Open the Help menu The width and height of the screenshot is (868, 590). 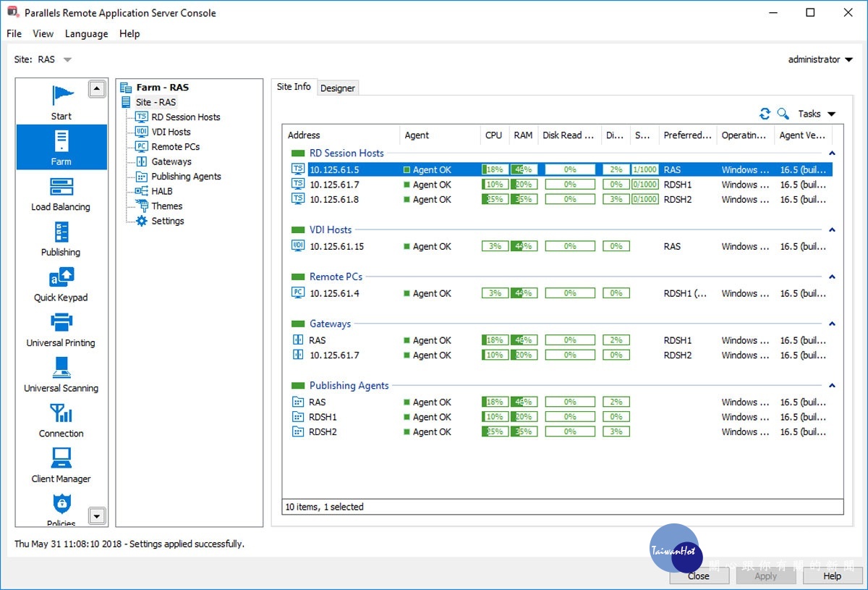[129, 33]
